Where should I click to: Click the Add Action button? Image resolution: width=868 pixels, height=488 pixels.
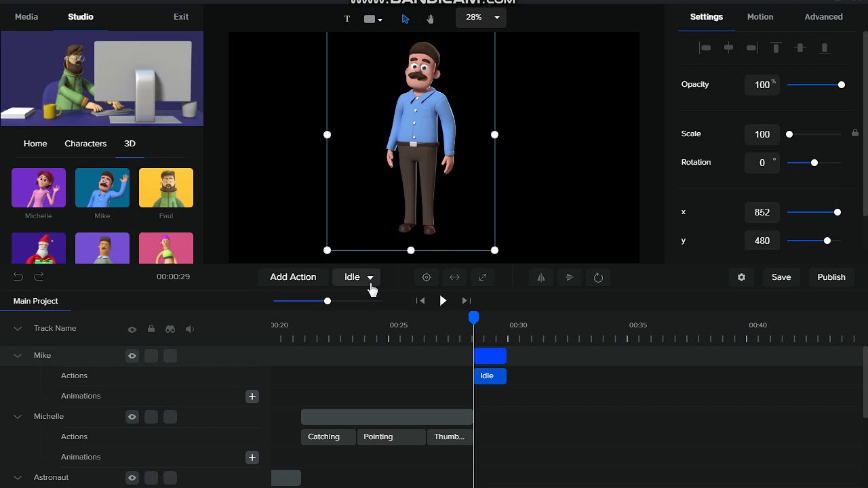[293, 277]
